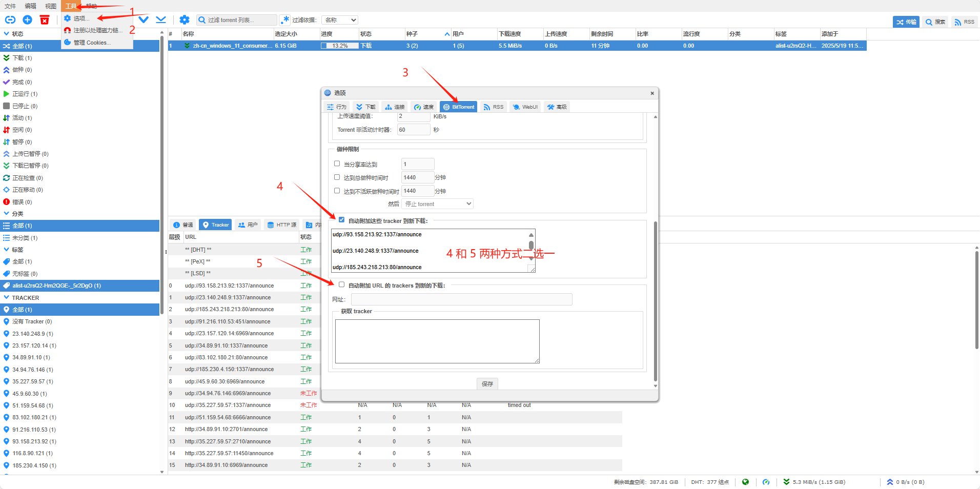The image size is (980, 489).
Task: Collapse the 标签 sidebar section
Action: tap(6, 250)
